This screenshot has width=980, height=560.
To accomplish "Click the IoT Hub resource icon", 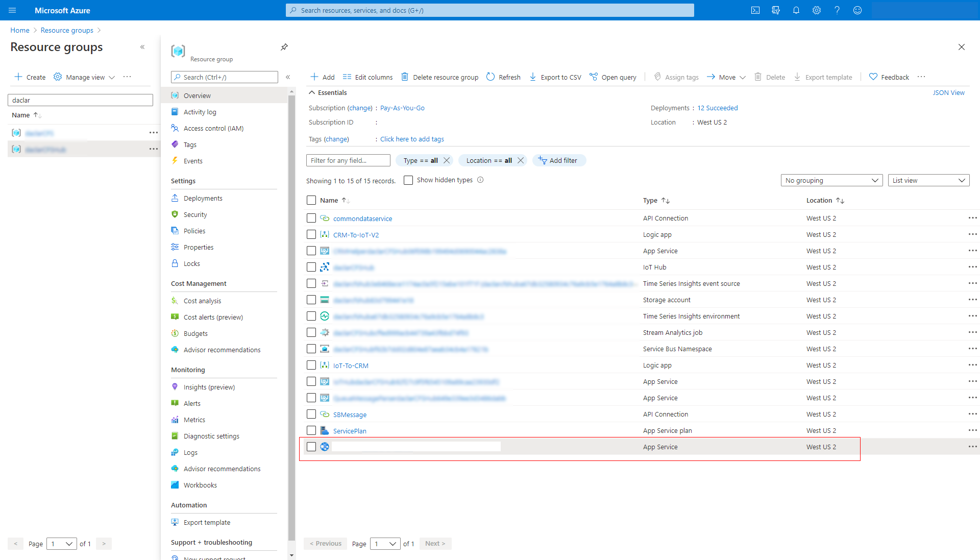I will click(x=325, y=267).
